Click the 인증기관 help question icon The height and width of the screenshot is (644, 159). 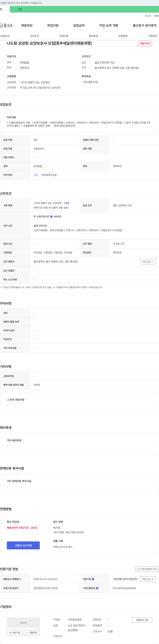point(93,579)
